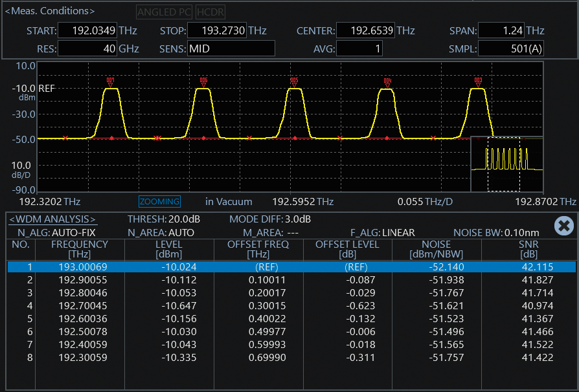Toggle the HCDR indicator
The image size is (579, 392).
pos(210,12)
